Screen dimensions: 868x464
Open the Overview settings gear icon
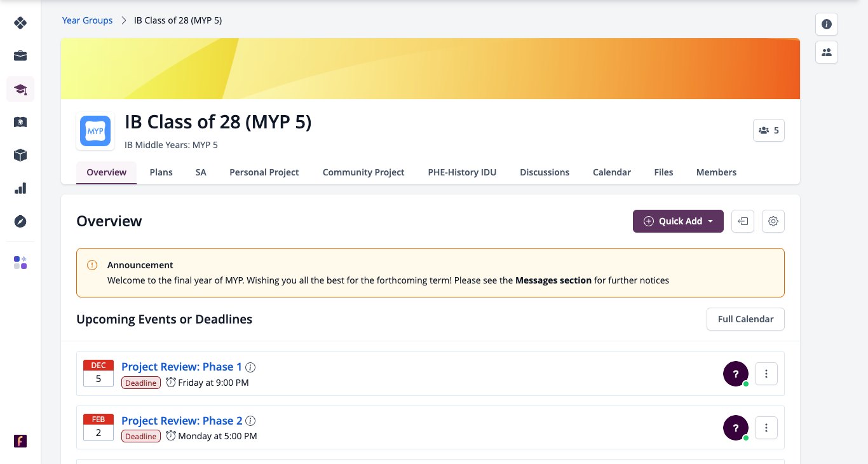tap(773, 221)
